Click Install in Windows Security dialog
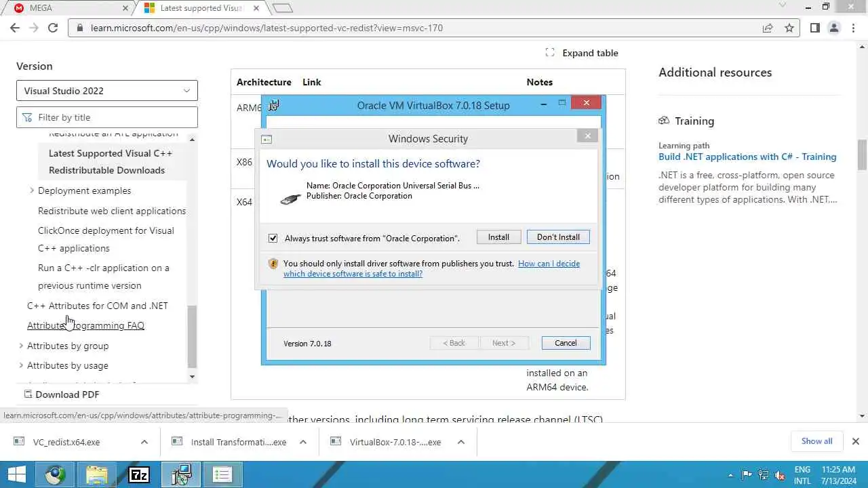 click(x=498, y=237)
